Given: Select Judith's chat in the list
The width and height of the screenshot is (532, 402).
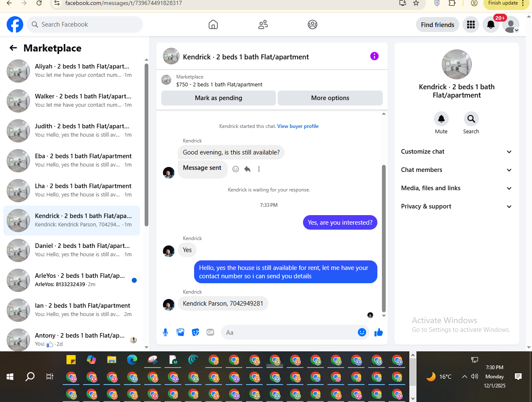Looking at the screenshot, I should click(x=71, y=131).
